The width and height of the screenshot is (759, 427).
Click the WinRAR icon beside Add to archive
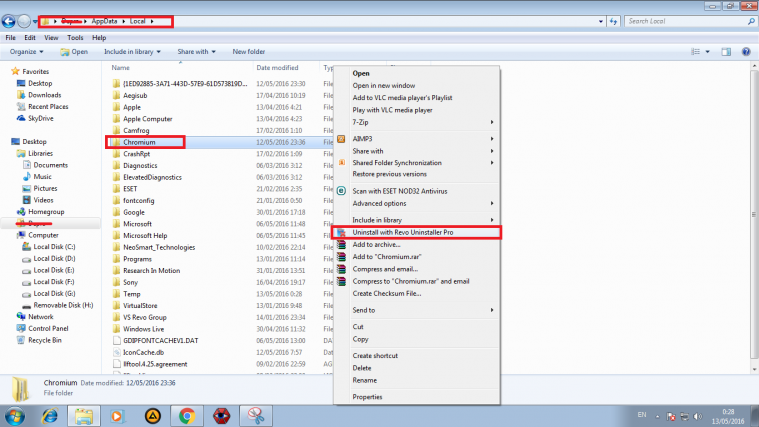point(341,244)
